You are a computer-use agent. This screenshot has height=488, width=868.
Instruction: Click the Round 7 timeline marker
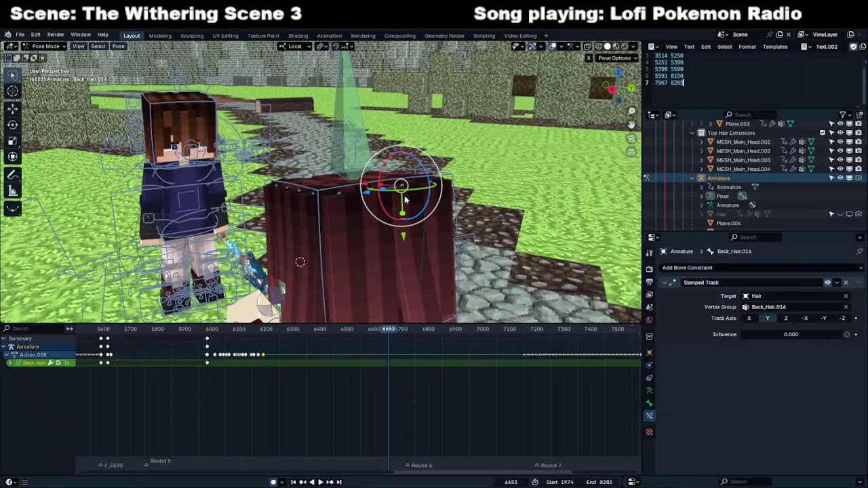[548, 465]
